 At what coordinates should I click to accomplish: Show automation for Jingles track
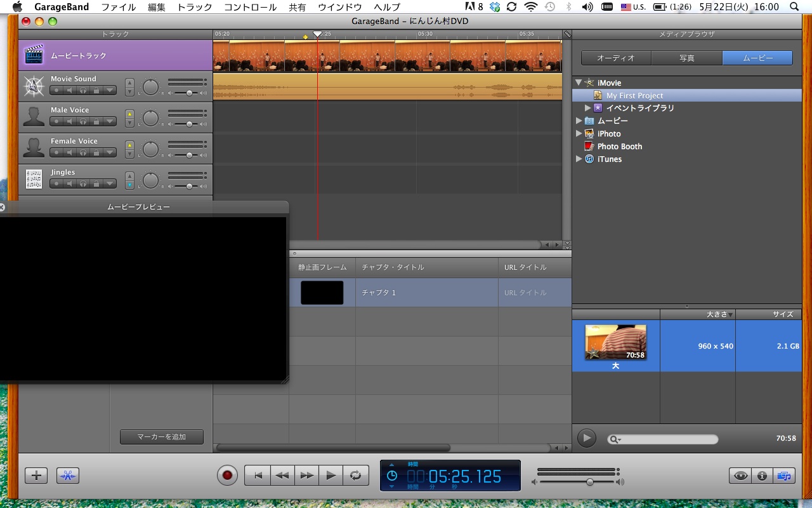click(110, 184)
